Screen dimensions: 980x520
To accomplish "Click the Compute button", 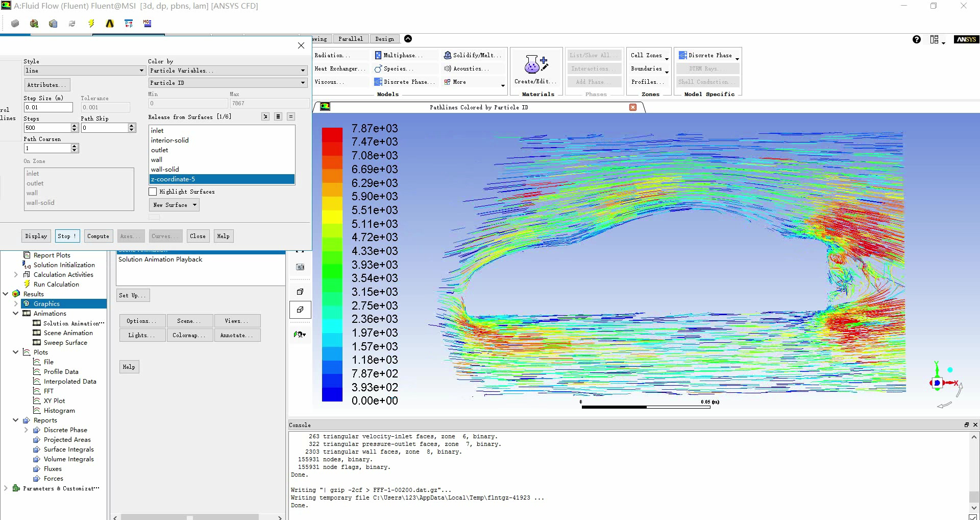I will [98, 236].
